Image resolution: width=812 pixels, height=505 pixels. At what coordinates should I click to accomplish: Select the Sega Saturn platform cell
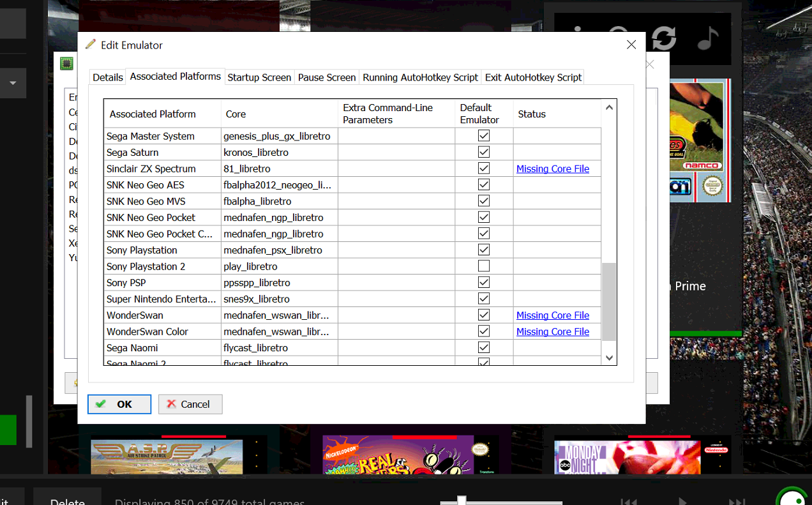point(163,152)
